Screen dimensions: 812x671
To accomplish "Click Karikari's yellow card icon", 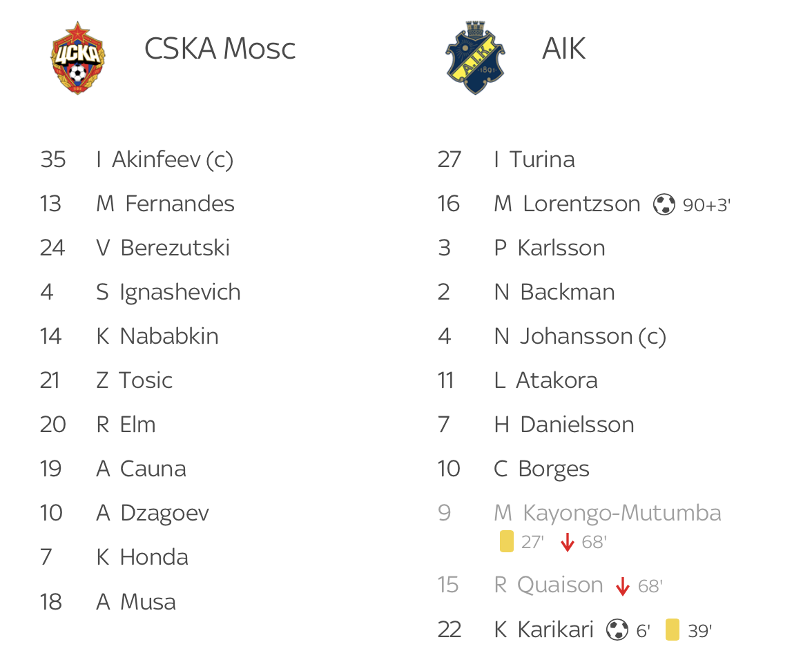I will (673, 630).
